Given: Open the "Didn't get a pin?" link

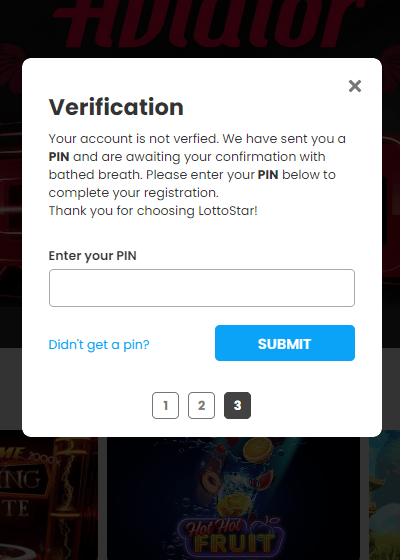Looking at the screenshot, I should pos(99,345).
